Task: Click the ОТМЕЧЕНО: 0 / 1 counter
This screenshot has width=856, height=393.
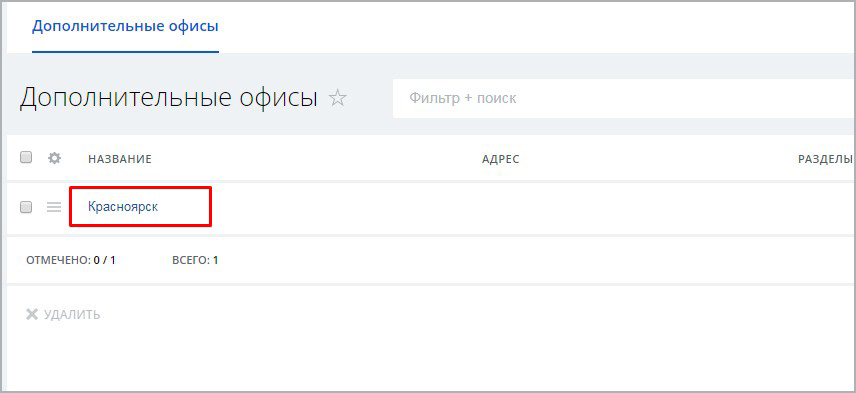Action: [x=70, y=260]
